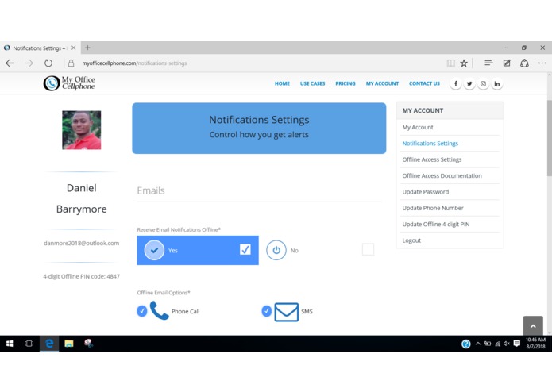Add page to favorites star icon
The image size is (552, 392).
[x=464, y=63]
